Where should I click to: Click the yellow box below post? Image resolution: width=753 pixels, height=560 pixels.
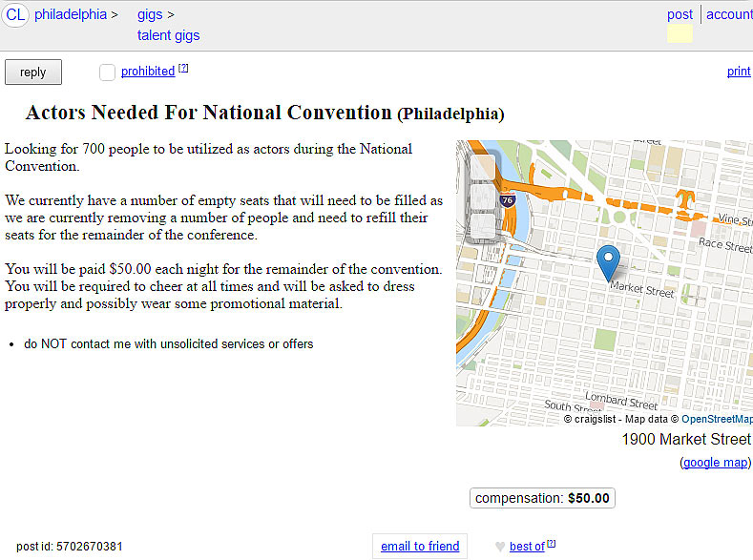(x=680, y=34)
